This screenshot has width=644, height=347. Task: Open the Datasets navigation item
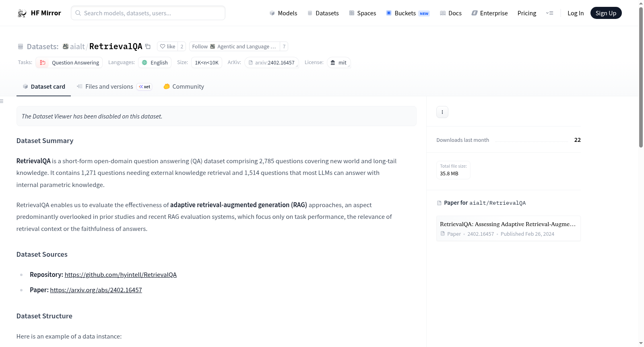coord(323,13)
